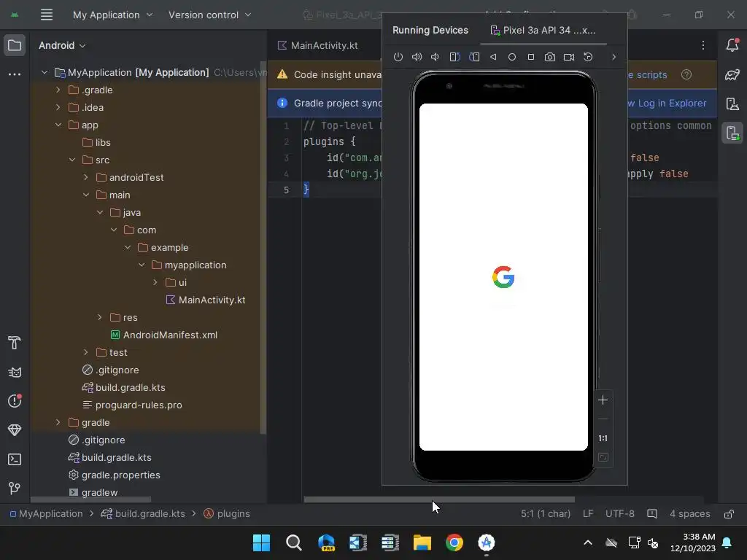The height and width of the screenshot is (560, 747).
Task: Open editor tab options three-dot menu
Action: (x=703, y=45)
